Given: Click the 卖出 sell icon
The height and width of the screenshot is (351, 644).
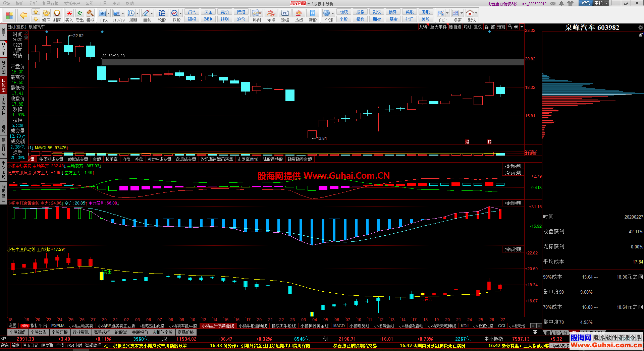Looking at the screenshot, I should pyautogui.click(x=79, y=13).
